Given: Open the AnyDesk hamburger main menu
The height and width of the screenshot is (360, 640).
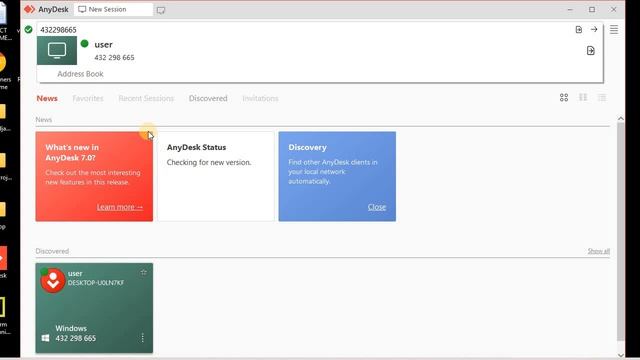Looking at the screenshot, I should (x=614, y=29).
